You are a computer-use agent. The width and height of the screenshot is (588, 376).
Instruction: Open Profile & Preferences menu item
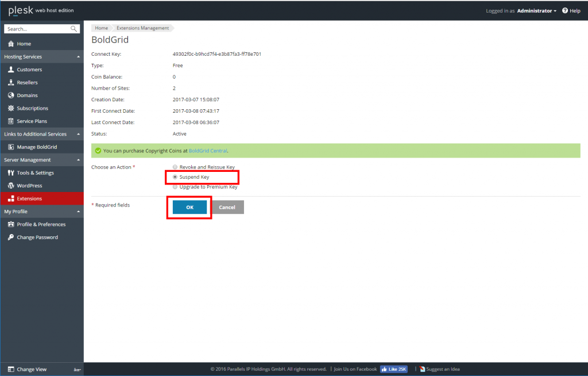pyautogui.click(x=42, y=224)
